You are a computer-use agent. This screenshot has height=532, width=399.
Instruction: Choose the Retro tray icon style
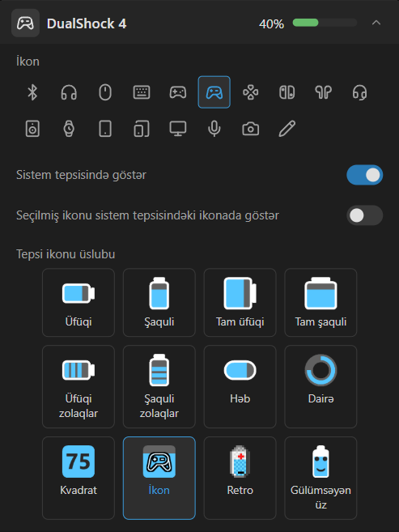click(240, 478)
